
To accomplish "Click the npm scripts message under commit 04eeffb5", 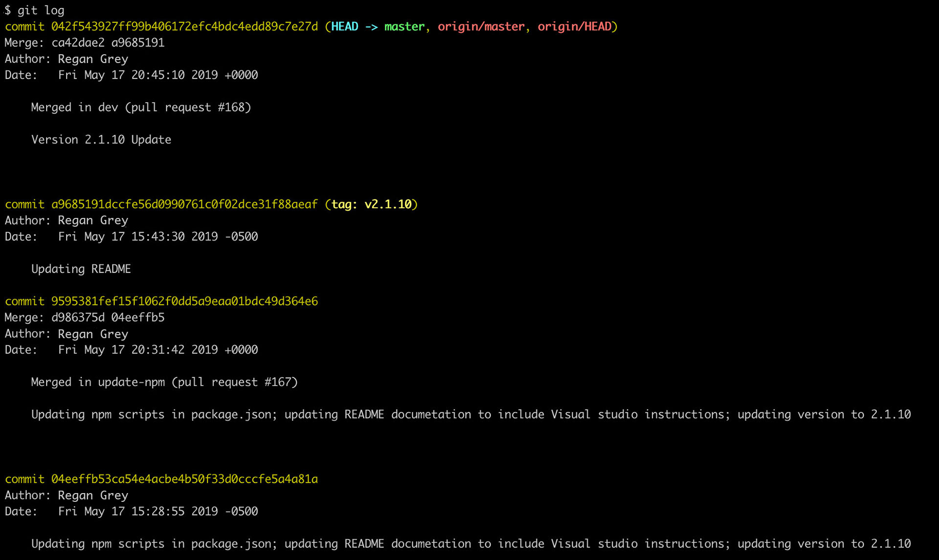I will point(471,543).
